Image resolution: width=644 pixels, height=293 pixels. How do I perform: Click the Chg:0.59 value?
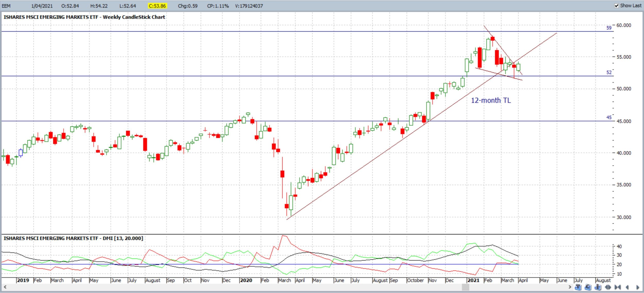tap(188, 6)
